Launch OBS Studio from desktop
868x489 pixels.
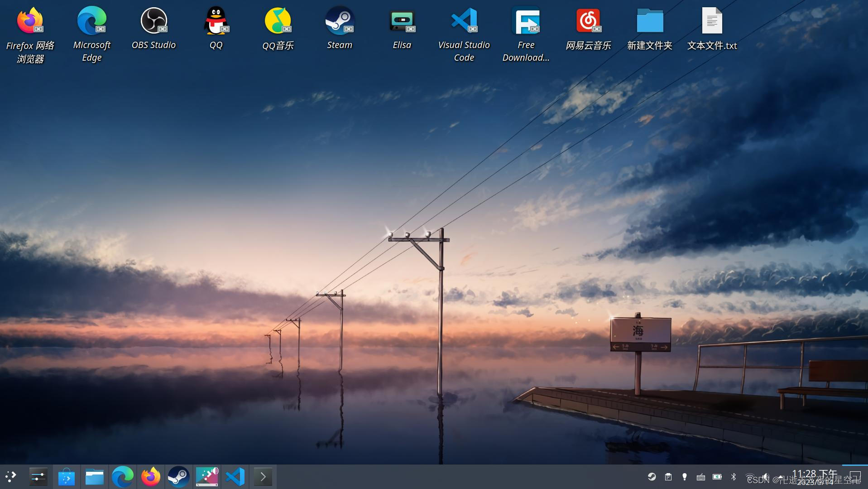(154, 20)
